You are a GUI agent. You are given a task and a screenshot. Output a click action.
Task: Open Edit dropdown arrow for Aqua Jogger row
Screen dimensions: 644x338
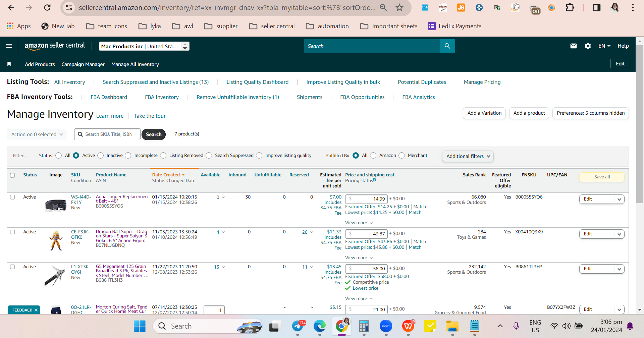(x=620, y=199)
